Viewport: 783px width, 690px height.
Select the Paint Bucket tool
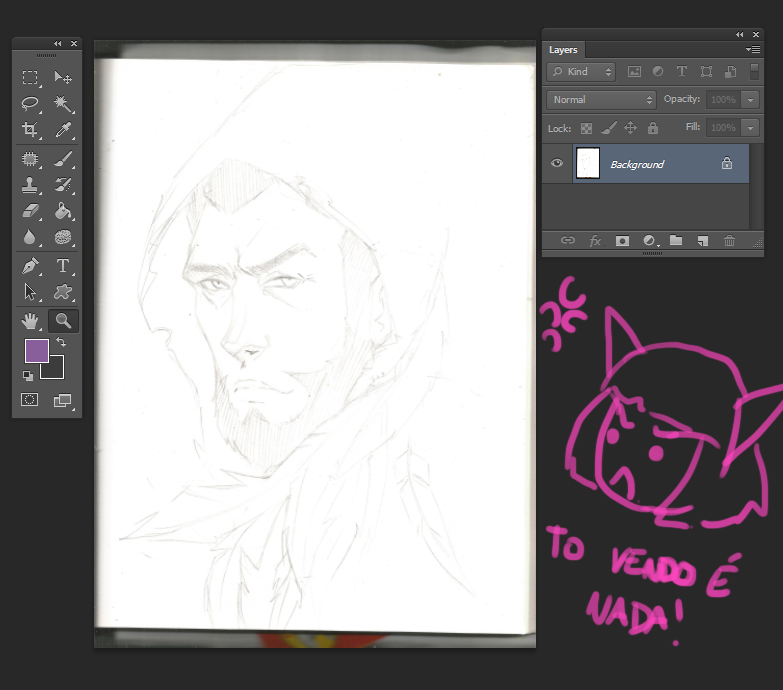click(x=62, y=211)
